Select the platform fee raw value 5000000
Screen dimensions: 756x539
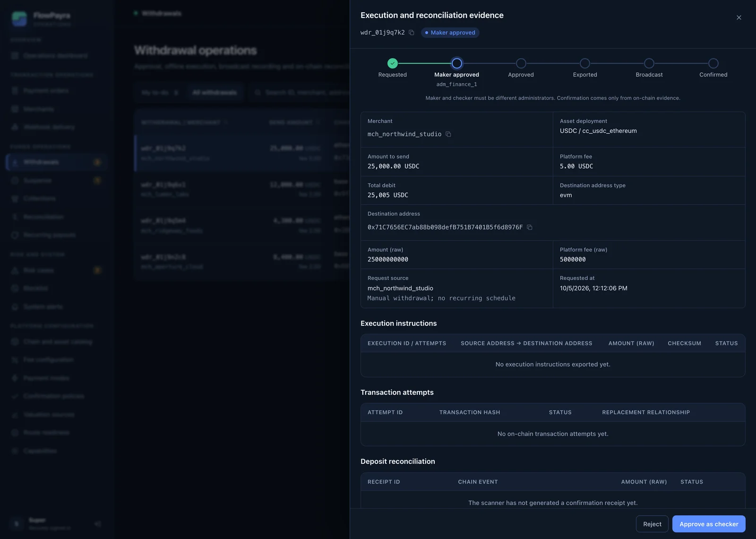coord(573,260)
